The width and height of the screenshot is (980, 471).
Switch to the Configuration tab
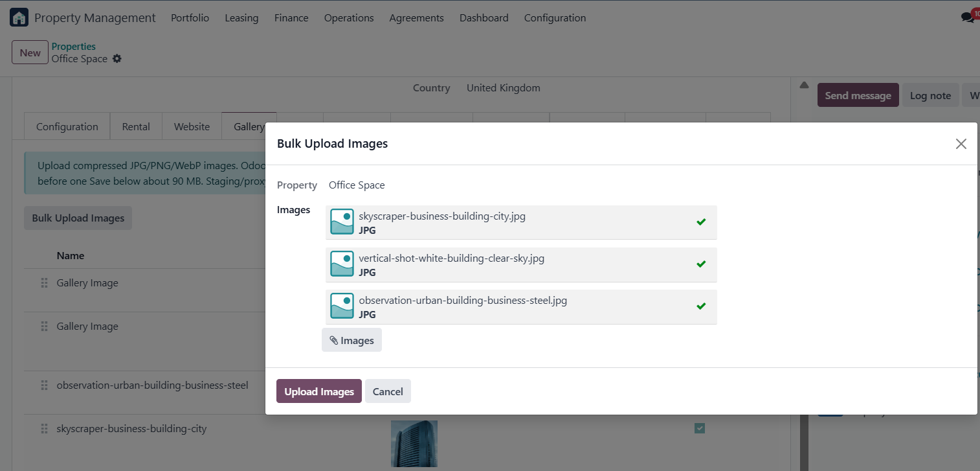coord(67,126)
